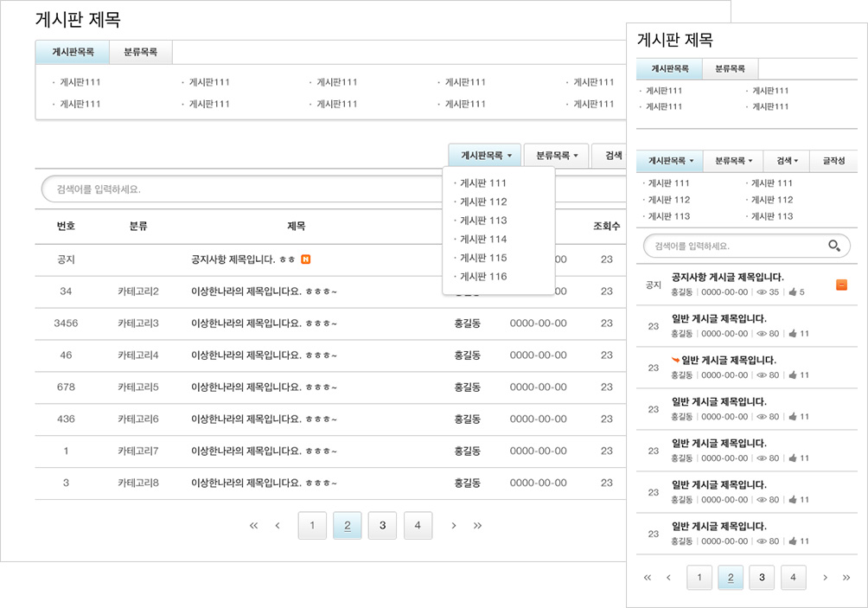Click the thumbs-up icon on the 공지 post
The height and width of the screenshot is (608, 868).
(792, 292)
